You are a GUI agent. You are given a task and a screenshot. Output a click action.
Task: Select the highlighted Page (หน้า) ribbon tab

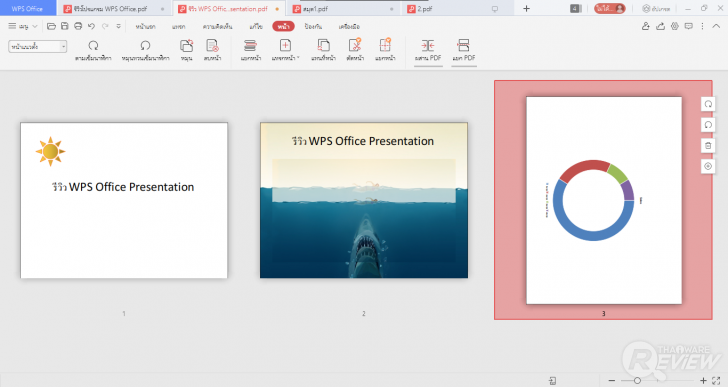point(283,26)
